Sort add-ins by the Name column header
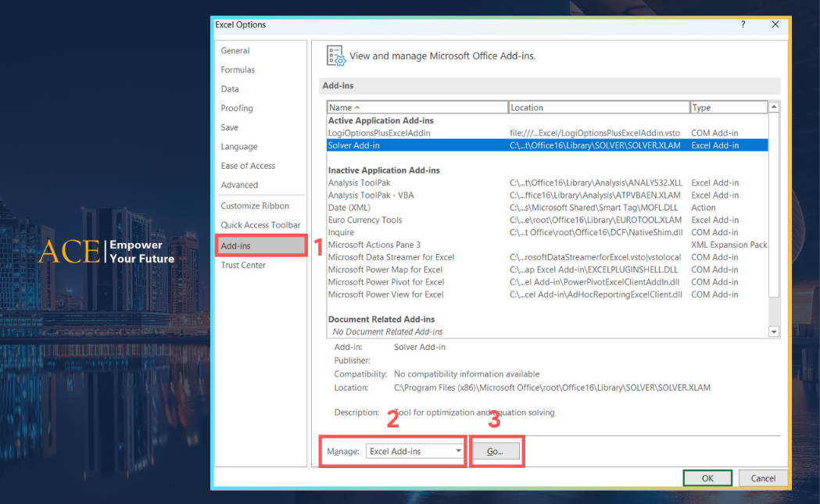This screenshot has width=820, height=504. pos(417,108)
